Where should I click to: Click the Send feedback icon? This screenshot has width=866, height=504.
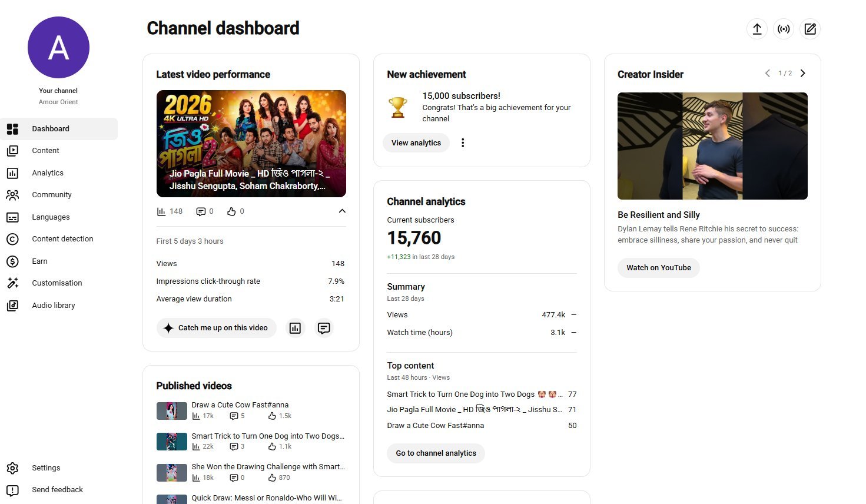pos(12,490)
